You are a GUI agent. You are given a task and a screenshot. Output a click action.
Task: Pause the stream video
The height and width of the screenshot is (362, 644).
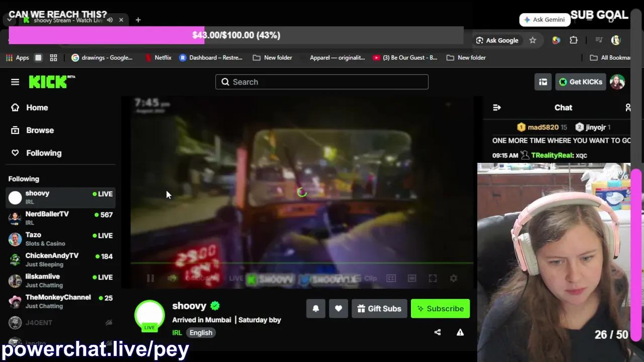click(x=150, y=278)
